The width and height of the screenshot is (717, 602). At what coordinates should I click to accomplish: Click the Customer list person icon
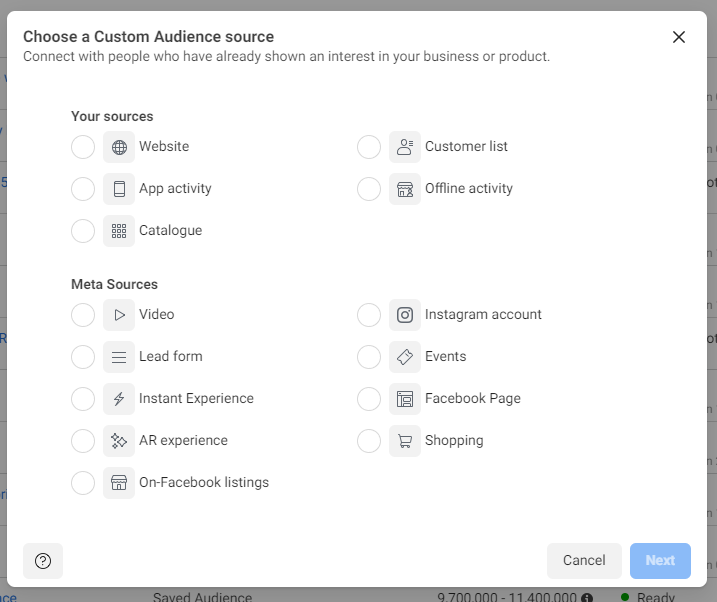tap(405, 147)
